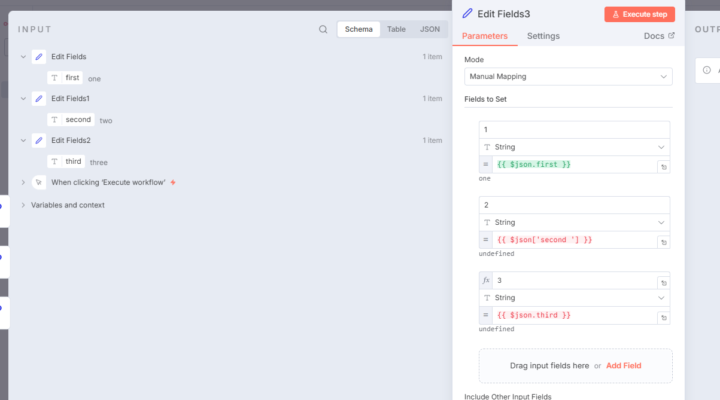Click the pencil icon next to Edit Fields3 title
720x400 pixels.
(467, 13)
